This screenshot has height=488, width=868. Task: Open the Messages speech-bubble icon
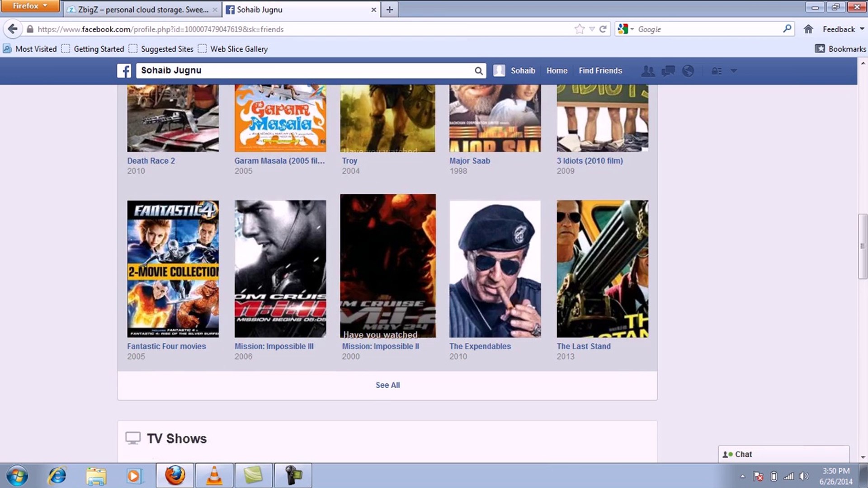coord(668,71)
